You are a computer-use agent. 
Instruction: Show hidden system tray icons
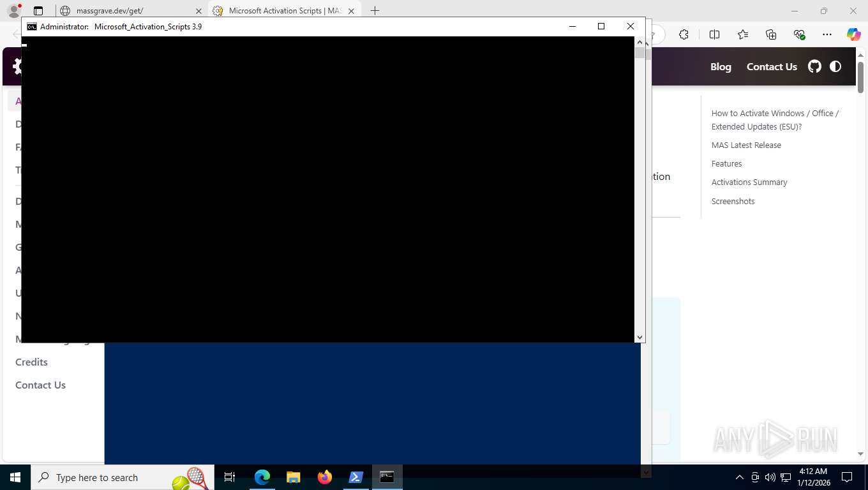click(x=740, y=477)
